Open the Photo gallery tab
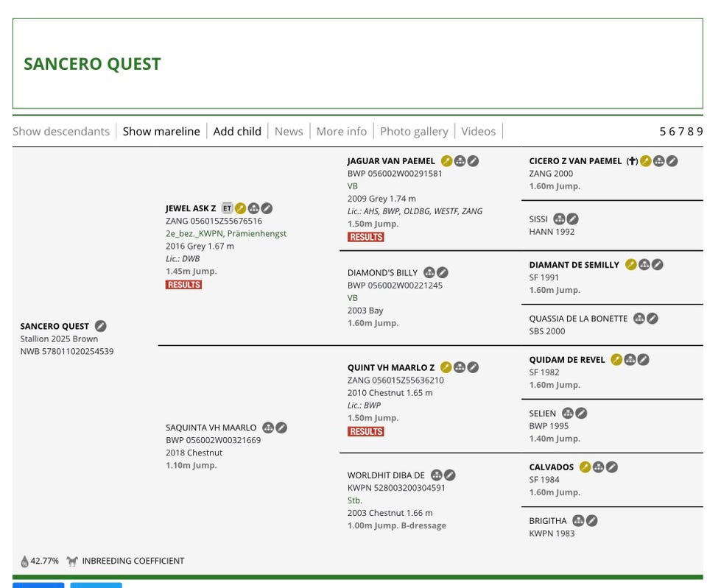The image size is (707, 588). click(414, 131)
